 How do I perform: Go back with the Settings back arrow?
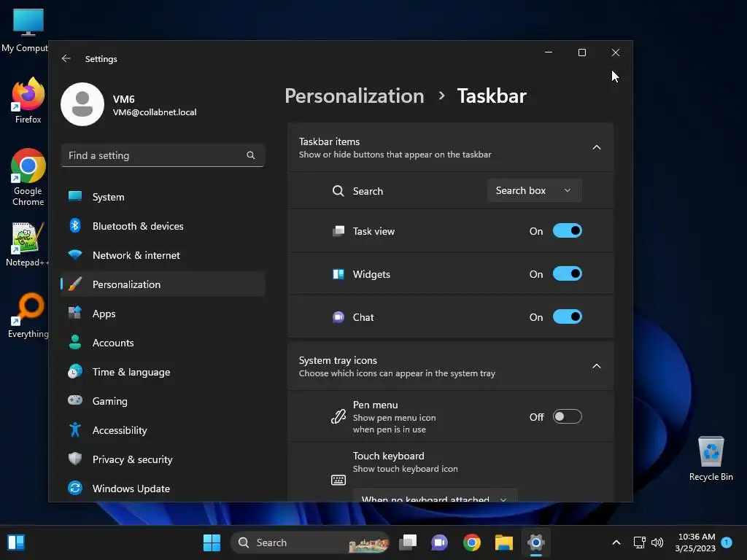click(x=66, y=58)
